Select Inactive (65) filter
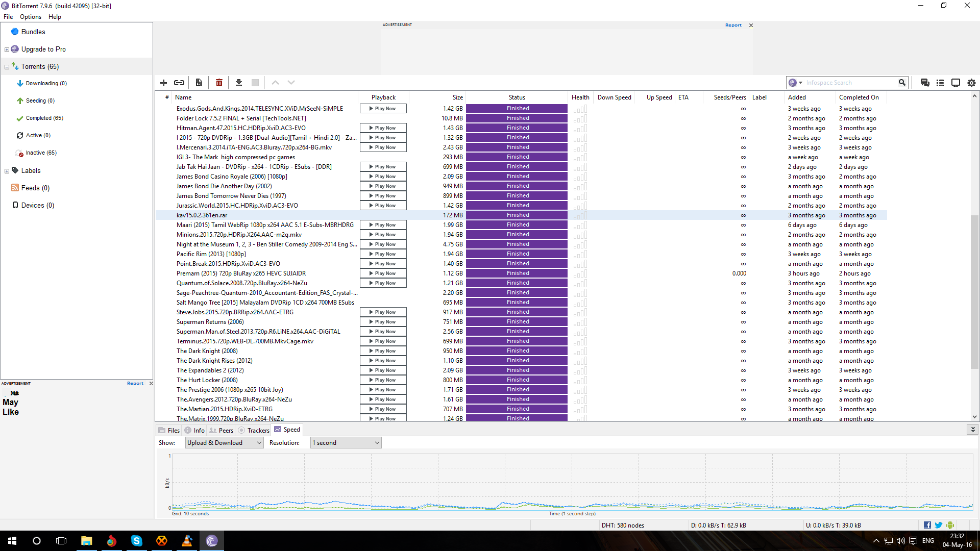Screen dimensions: 980x551 click(x=41, y=153)
